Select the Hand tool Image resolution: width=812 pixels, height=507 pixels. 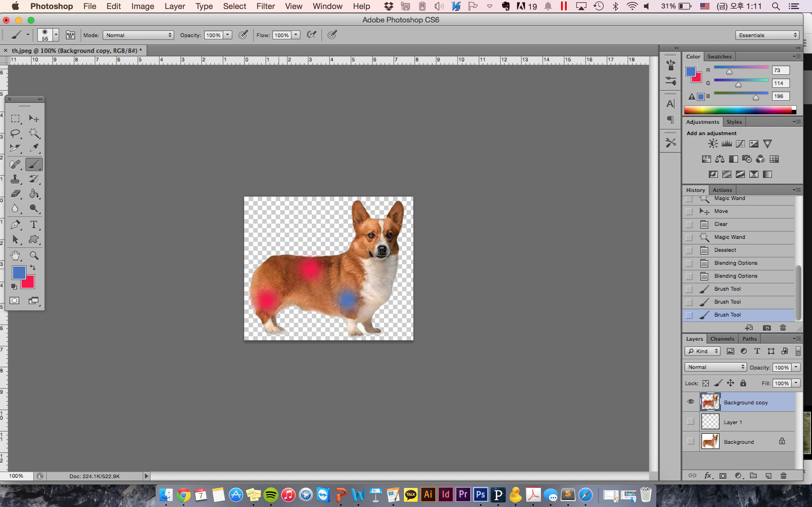15,255
